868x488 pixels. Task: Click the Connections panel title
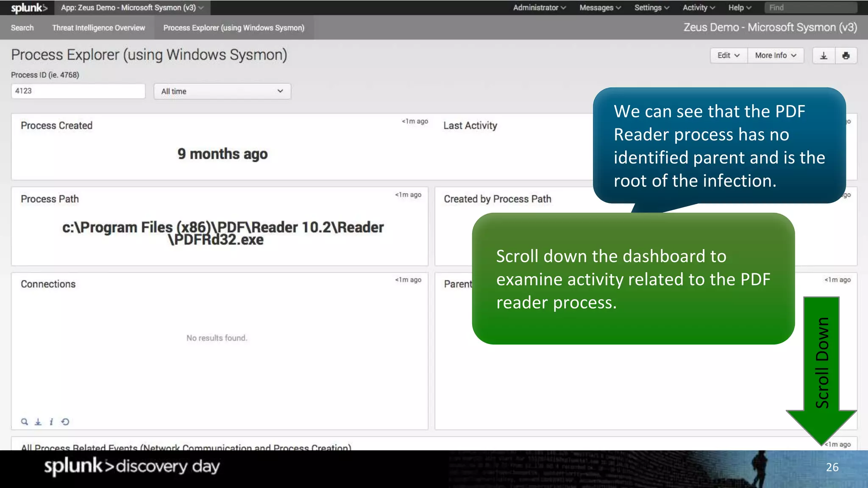(48, 284)
